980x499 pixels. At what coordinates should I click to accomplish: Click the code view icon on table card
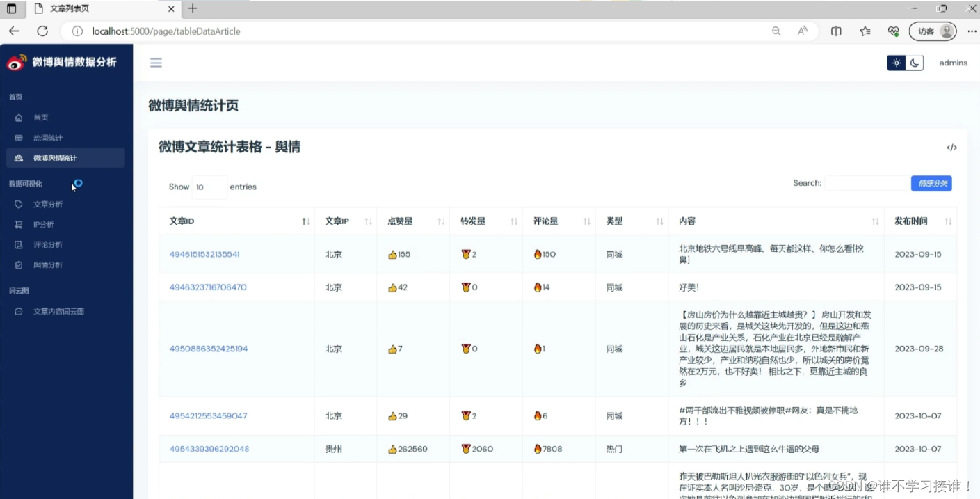951,148
